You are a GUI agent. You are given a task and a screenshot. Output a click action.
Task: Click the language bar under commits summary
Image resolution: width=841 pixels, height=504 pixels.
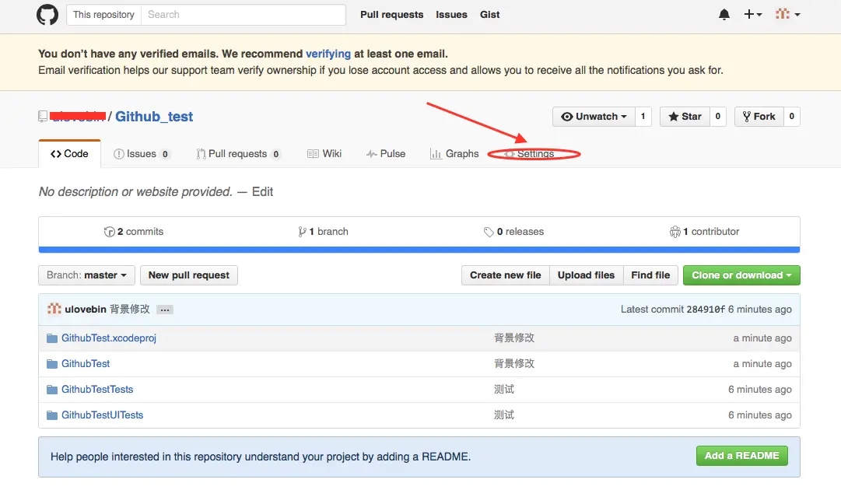419,250
